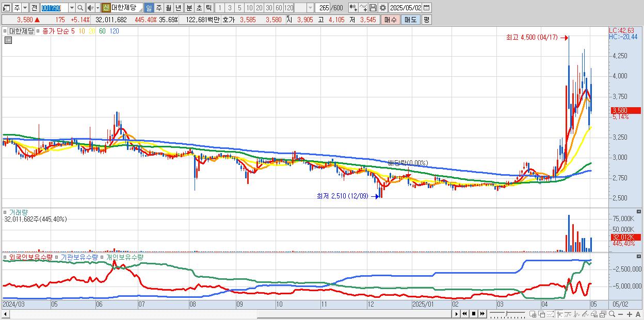Expand the stock code history dropdown

click(72, 8)
